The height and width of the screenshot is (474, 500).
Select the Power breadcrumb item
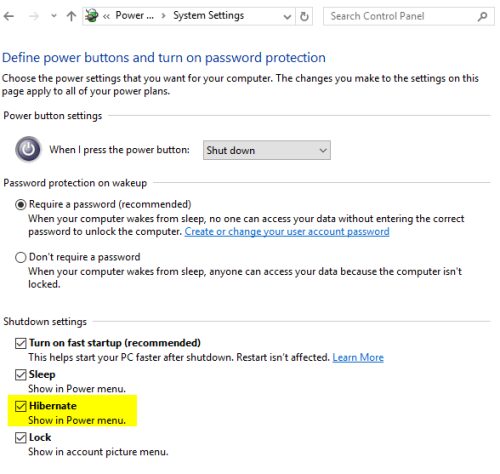pos(134,15)
